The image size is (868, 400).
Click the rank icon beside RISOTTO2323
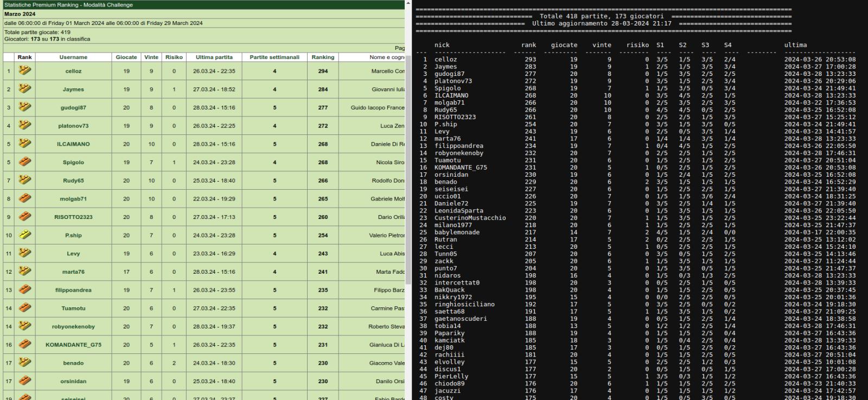tap(24, 216)
